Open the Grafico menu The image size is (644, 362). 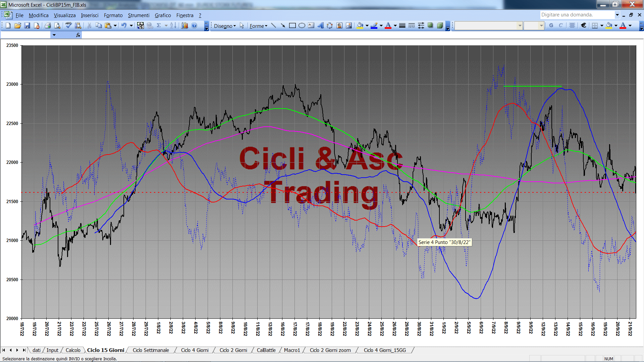click(163, 15)
